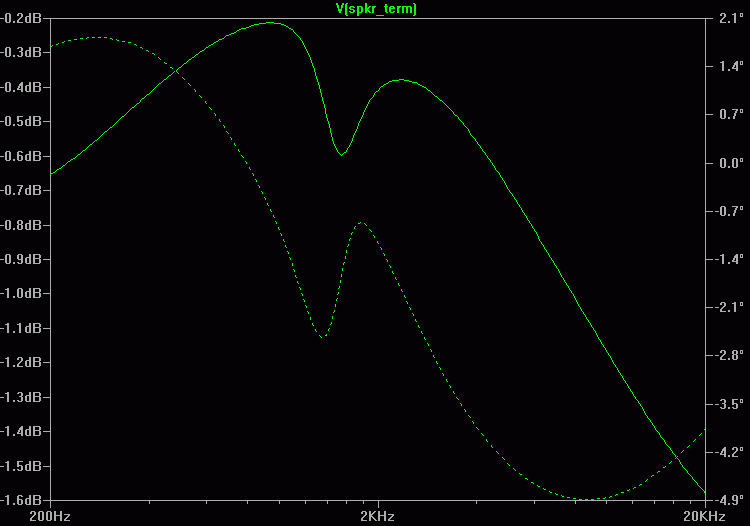Screen dimensions: 750x526
Task: Click the -4.9° phase axis label
Action: point(729,500)
